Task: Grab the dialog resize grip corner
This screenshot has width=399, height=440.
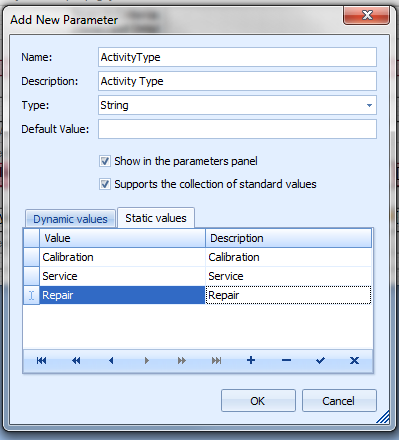Action: pyautogui.click(x=383, y=417)
